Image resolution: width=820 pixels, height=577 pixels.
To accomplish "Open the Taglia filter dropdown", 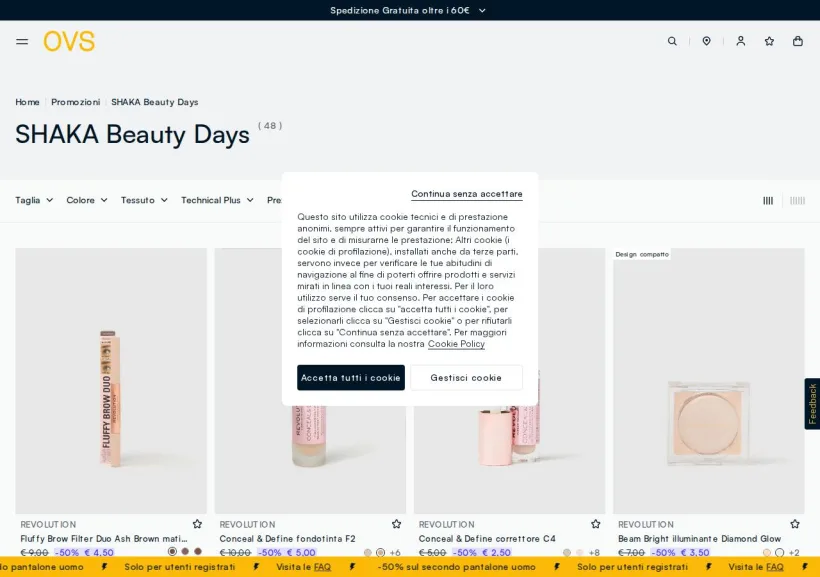I will point(34,200).
